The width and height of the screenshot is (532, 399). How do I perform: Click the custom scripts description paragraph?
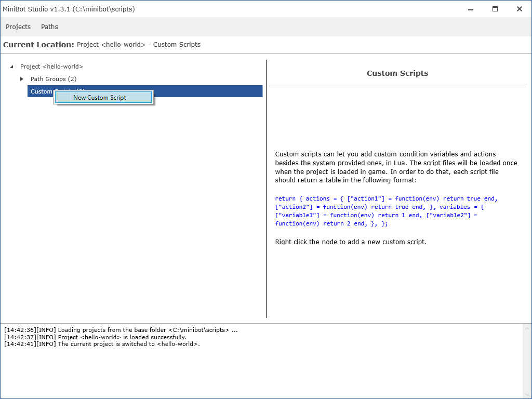pyautogui.click(x=396, y=167)
